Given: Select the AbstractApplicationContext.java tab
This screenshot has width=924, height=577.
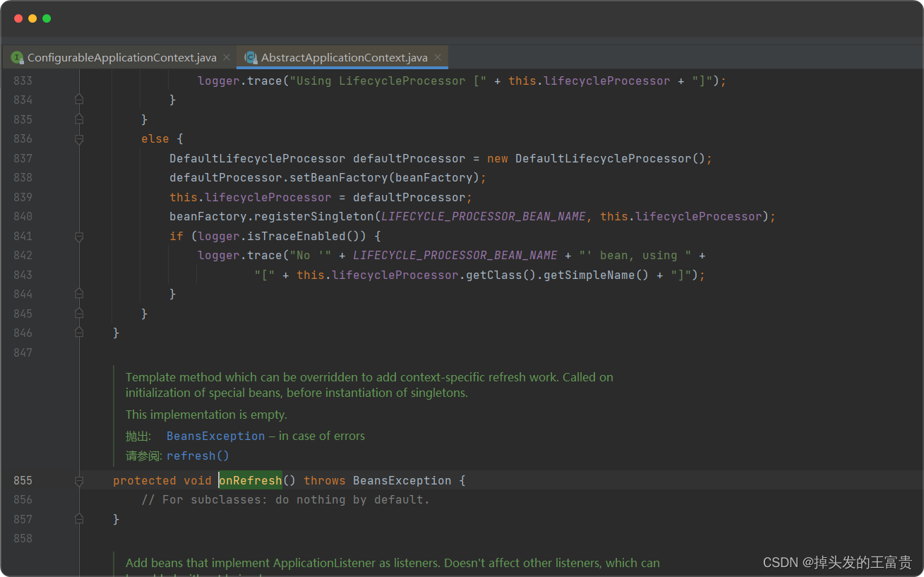Looking at the screenshot, I should tap(344, 58).
